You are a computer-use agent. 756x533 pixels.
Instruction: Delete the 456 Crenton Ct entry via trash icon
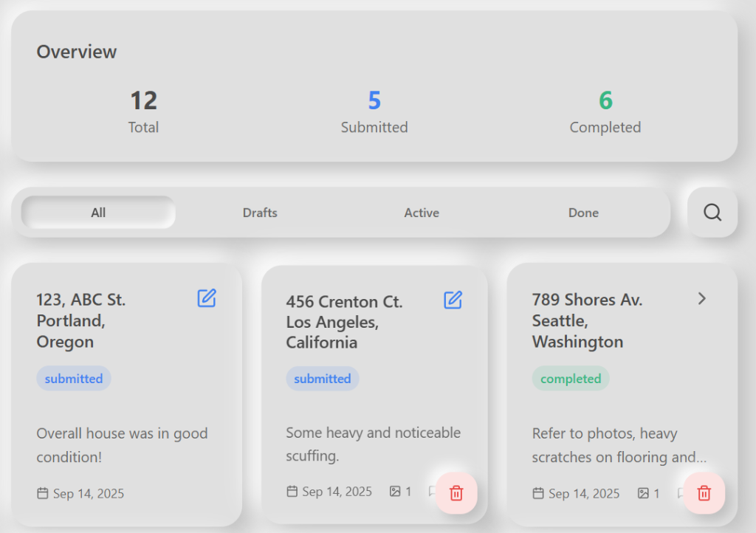pyautogui.click(x=456, y=492)
